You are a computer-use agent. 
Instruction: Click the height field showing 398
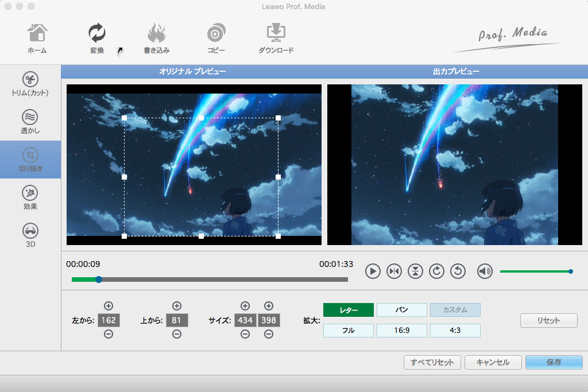click(x=269, y=320)
